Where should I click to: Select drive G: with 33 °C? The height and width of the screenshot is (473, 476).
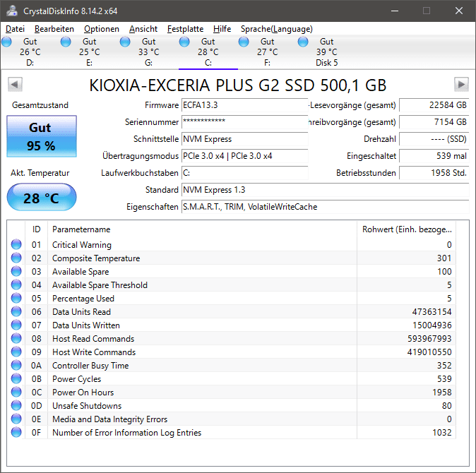(x=148, y=52)
